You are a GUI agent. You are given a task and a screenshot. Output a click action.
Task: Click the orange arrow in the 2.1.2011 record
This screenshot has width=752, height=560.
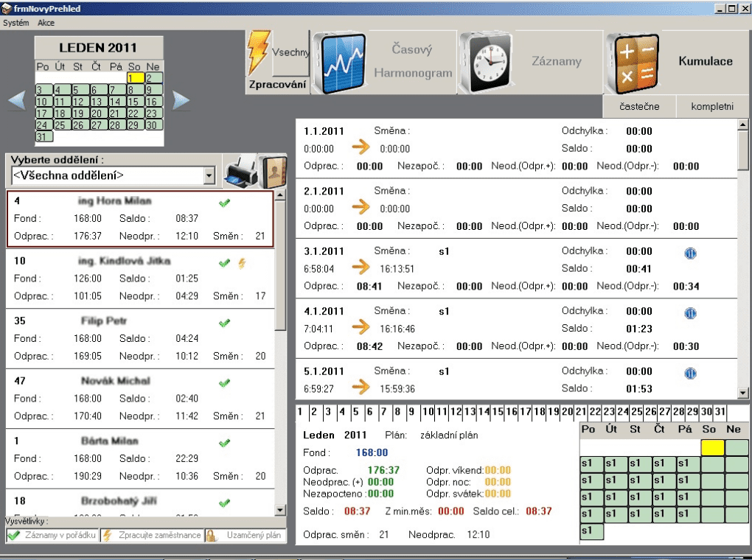(x=361, y=206)
